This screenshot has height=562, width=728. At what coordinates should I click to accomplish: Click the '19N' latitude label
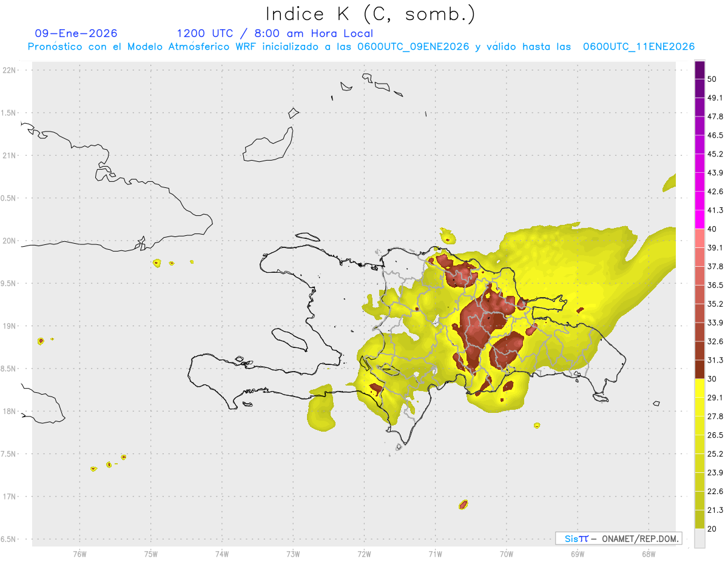point(9,326)
